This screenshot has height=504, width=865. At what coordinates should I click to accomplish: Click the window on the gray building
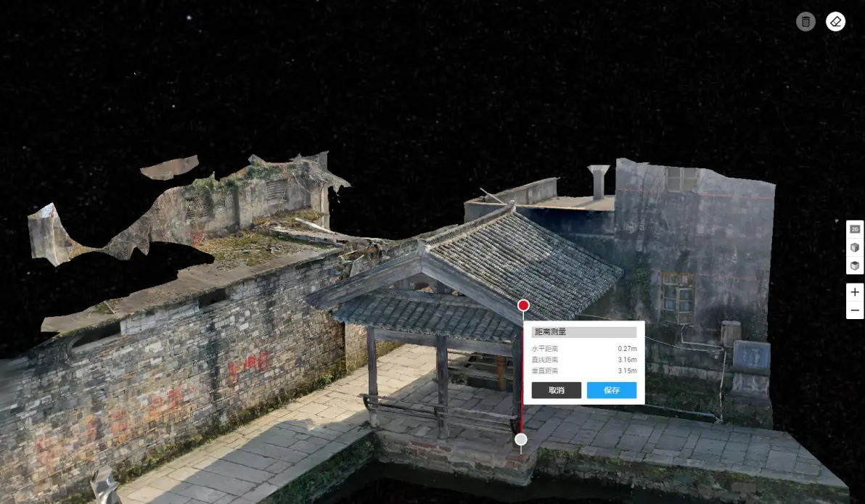678,297
